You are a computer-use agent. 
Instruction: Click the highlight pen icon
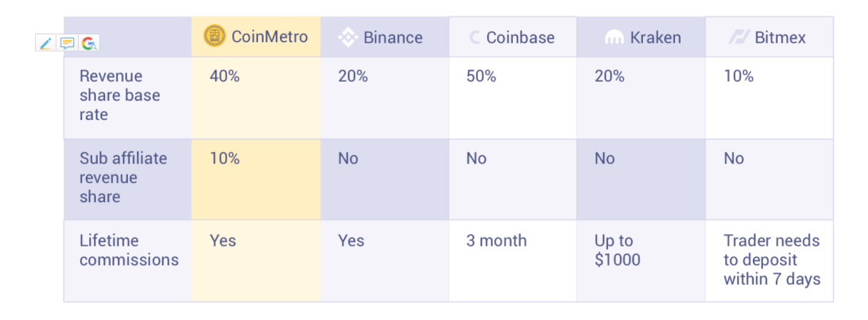[x=46, y=44]
